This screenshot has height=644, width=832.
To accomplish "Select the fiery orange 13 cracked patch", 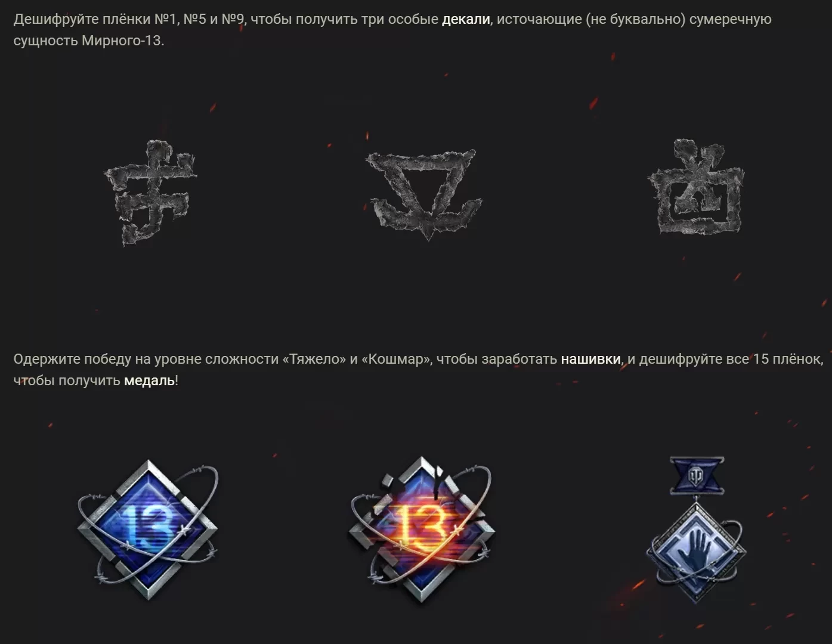I will pos(422,529).
